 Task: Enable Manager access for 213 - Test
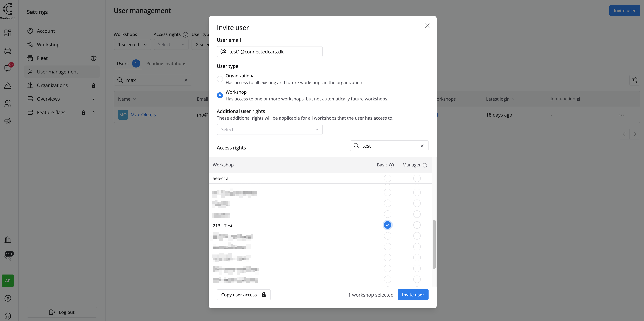tap(417, 225)
